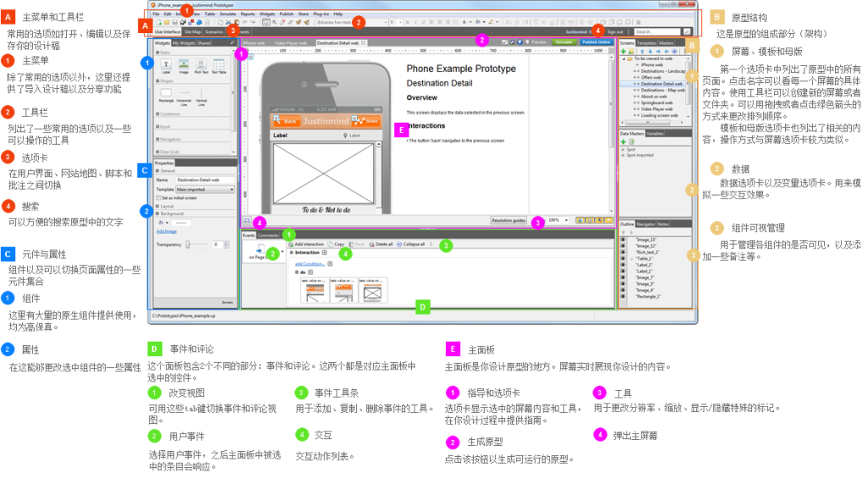Select the Label widget in Widgets palette
This screenshot has width=868, height=484.
[x=166, y=65]
